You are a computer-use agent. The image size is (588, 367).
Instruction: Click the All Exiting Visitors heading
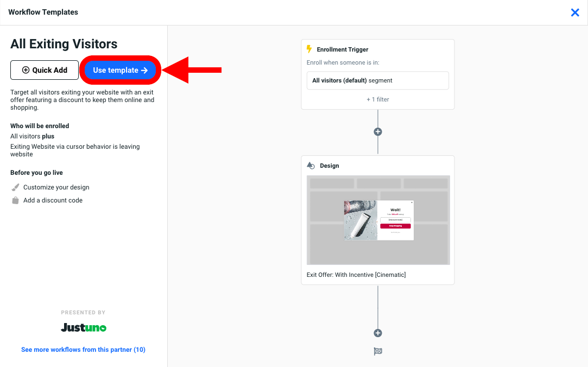coord(64,44)
